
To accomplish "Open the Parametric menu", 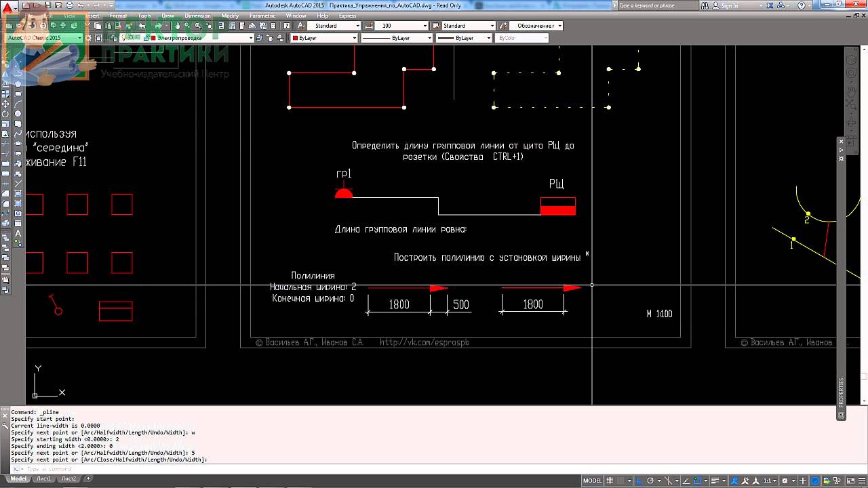I will click(x=262, y=16).
